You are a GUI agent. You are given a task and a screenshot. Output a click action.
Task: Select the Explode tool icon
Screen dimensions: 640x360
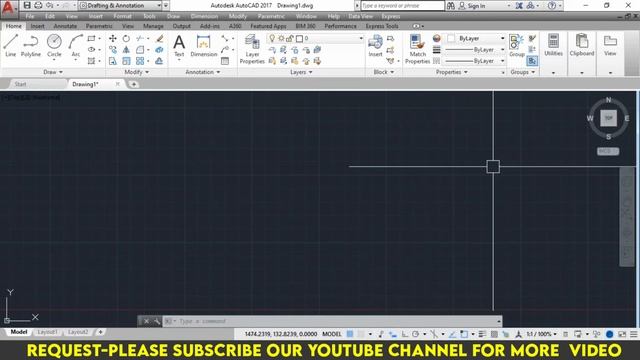point(159,50)
